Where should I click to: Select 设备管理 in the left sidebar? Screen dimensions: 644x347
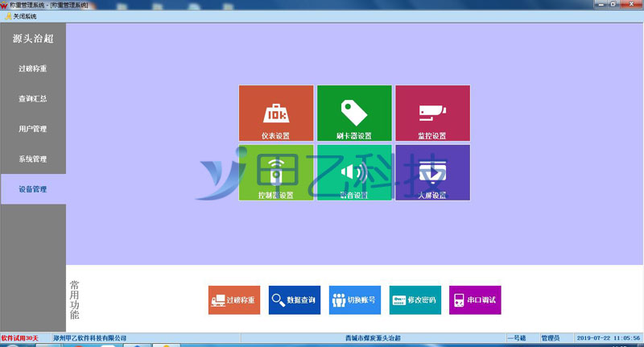[33, 189]
